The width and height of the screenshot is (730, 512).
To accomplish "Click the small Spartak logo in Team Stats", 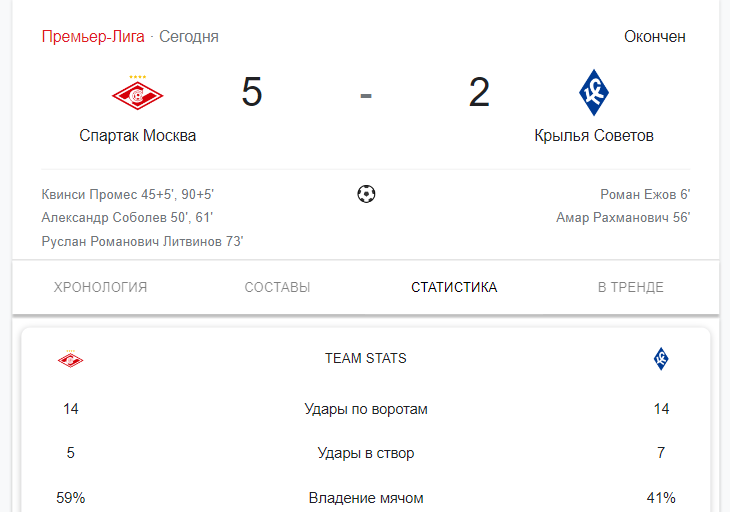I will point(70,359).
